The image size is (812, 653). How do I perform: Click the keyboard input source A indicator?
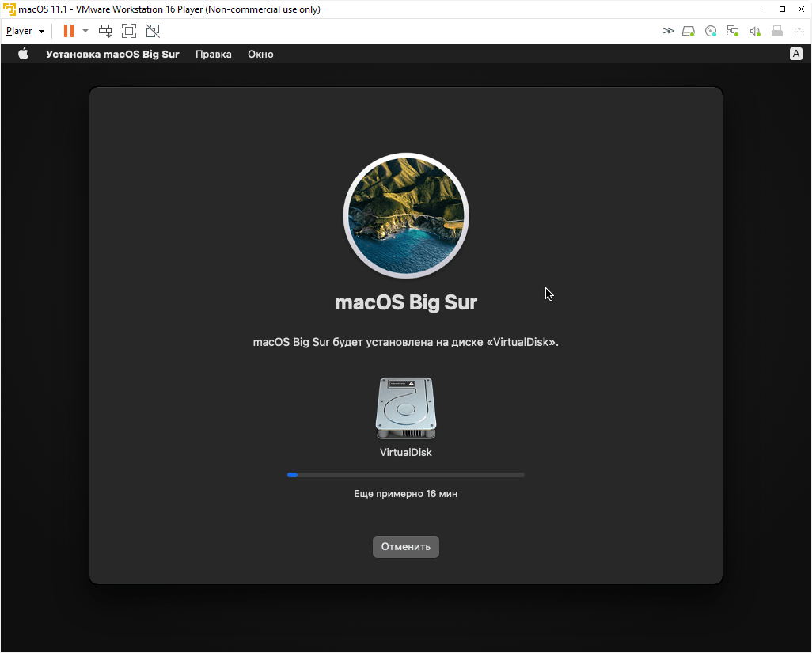[x=795, y=54]
